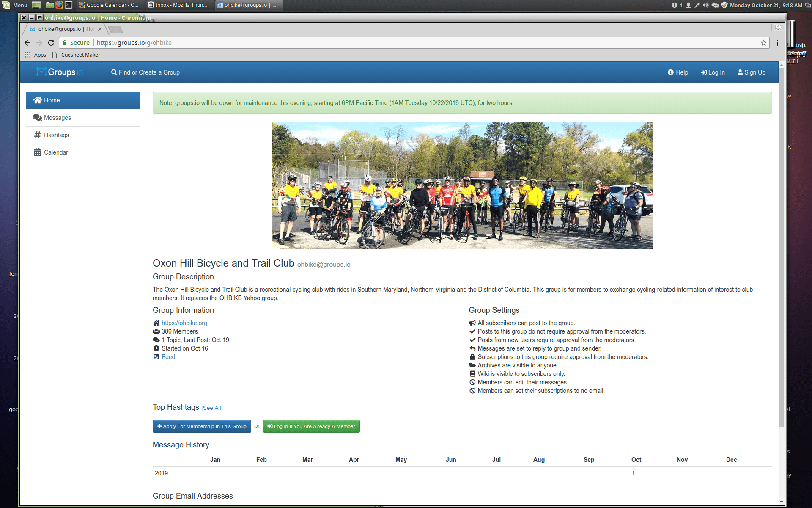
Task: Open the Calendar section of the group
Action: pyautogui.click(x=56, y=152)
